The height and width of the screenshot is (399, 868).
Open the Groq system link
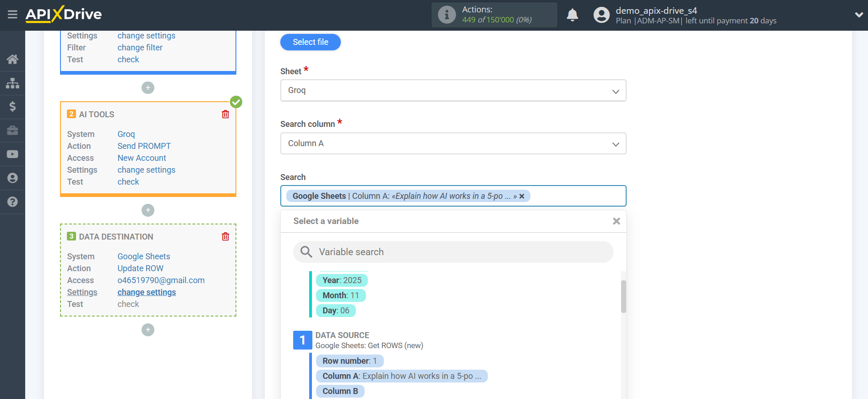pos(126,134)
